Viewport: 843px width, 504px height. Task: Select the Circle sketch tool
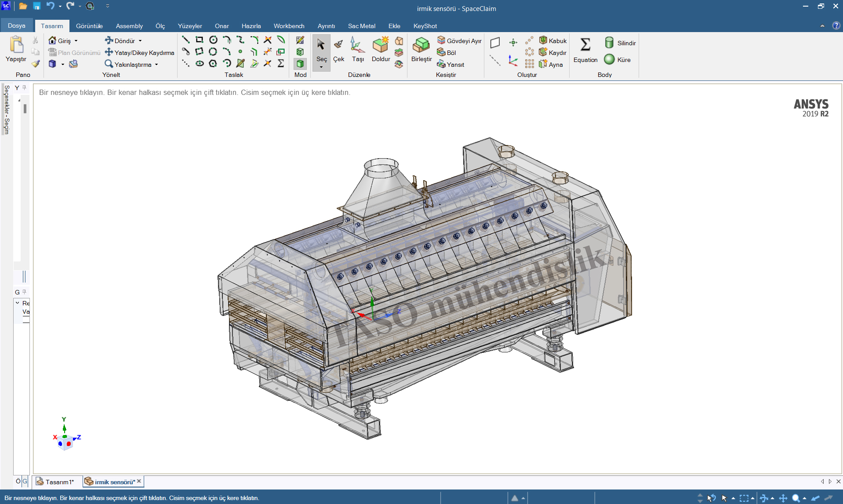pyautogui.click(x=213, y=40)
